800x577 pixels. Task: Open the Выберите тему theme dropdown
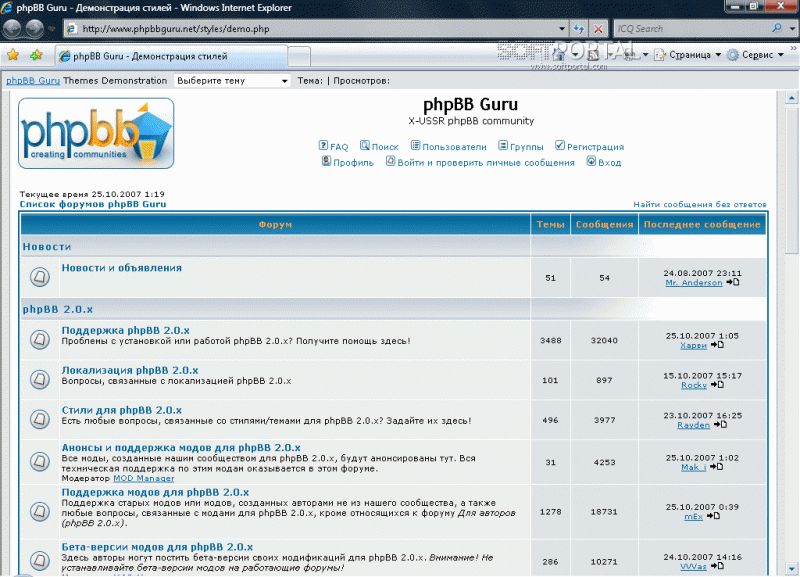(x=233, y=81)
